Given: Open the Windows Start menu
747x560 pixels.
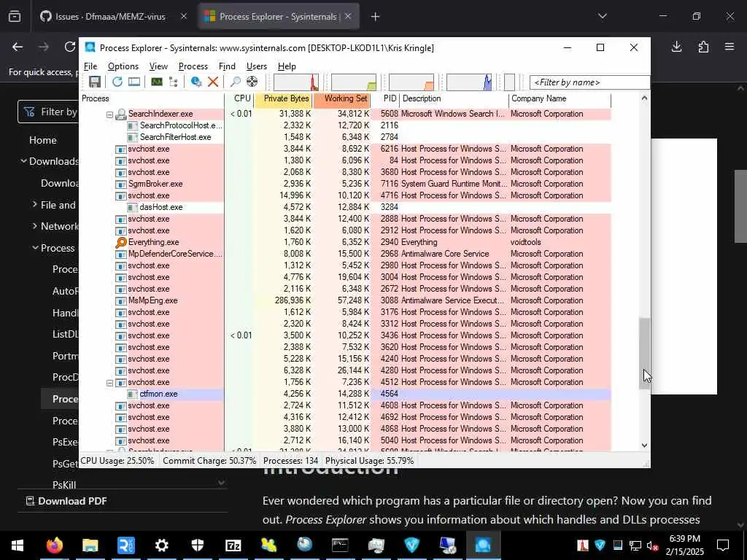Looking at the screenshot, I should (18, 545).
